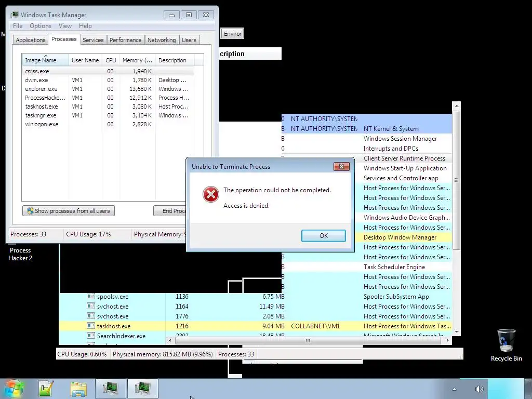This screenshot has width=532, height=399.
Task: Open the View menu in Task Manager
Action: [65, 26]
